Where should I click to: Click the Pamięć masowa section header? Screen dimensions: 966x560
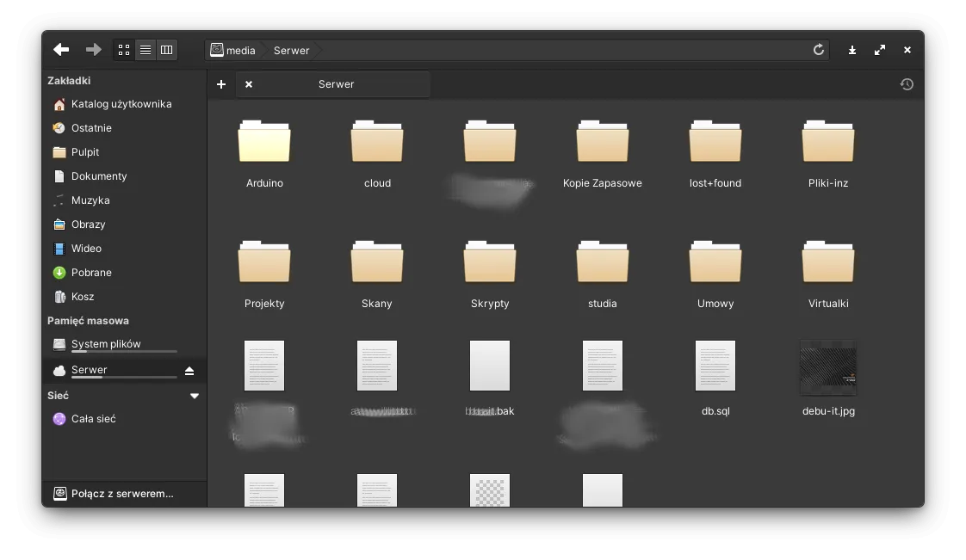coord(88,321)
